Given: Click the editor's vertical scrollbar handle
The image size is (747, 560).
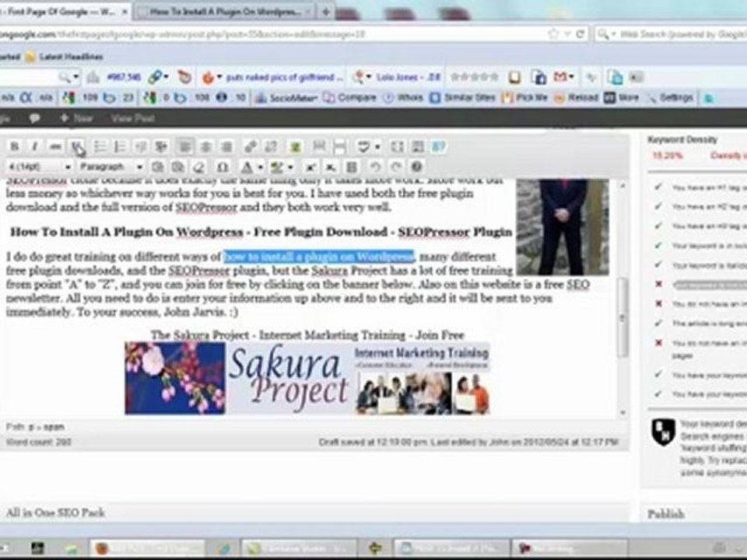Looking at the screenshot, I should tap(622, 317).
